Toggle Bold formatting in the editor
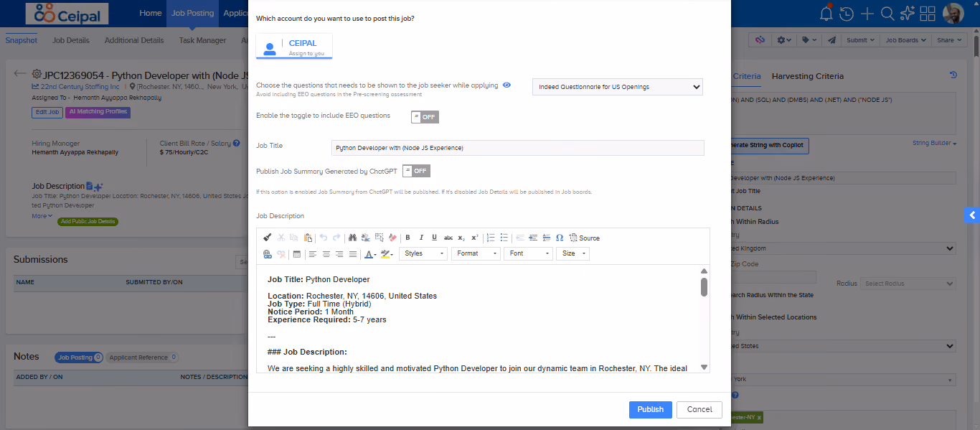 click(408, 238)
